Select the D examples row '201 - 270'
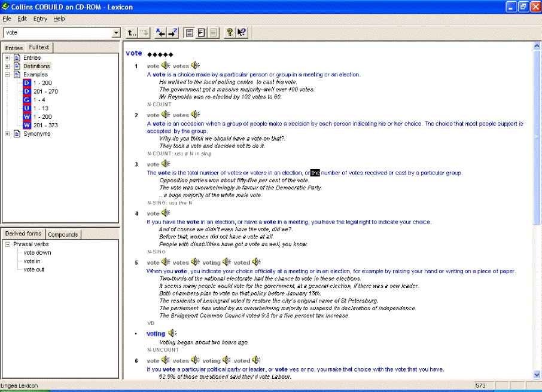This screenshot has width=542, height=392. click(x=45, y=91)
